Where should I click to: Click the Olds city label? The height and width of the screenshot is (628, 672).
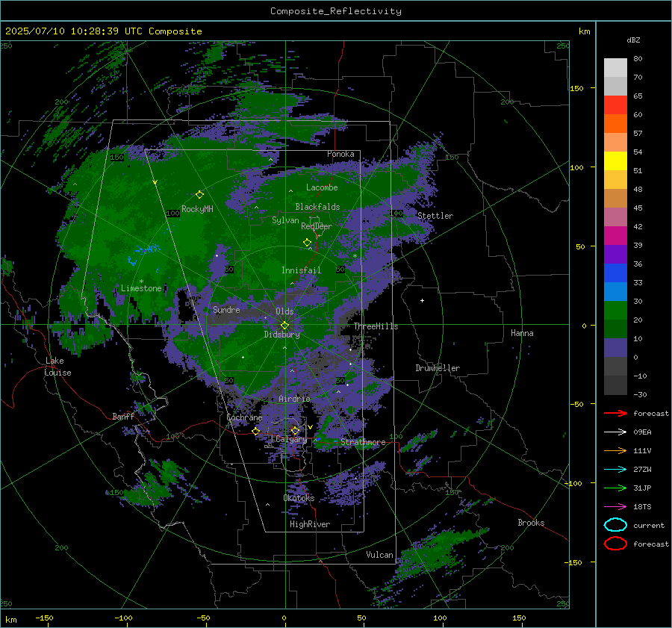pyautogui.click(x=284, y=311)
